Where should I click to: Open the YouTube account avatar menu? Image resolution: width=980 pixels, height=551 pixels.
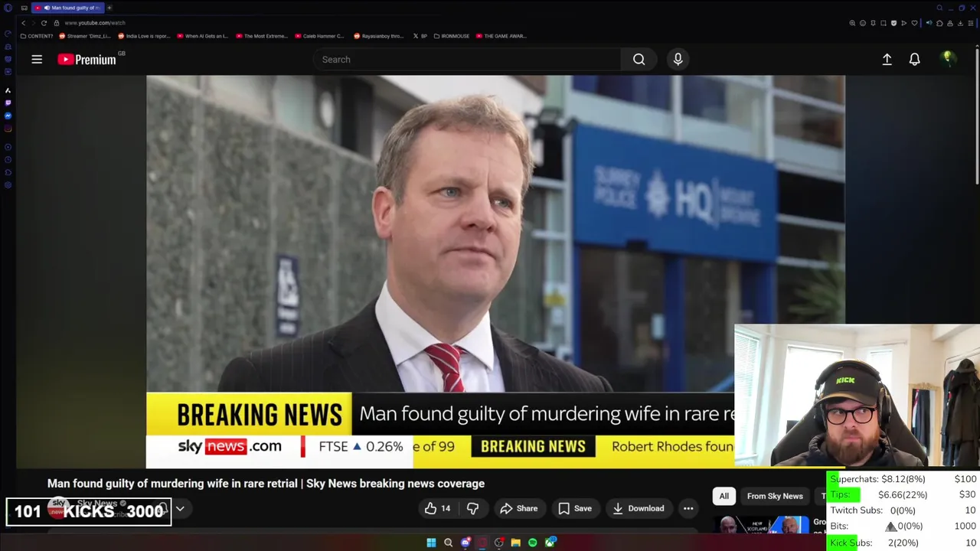948,59
